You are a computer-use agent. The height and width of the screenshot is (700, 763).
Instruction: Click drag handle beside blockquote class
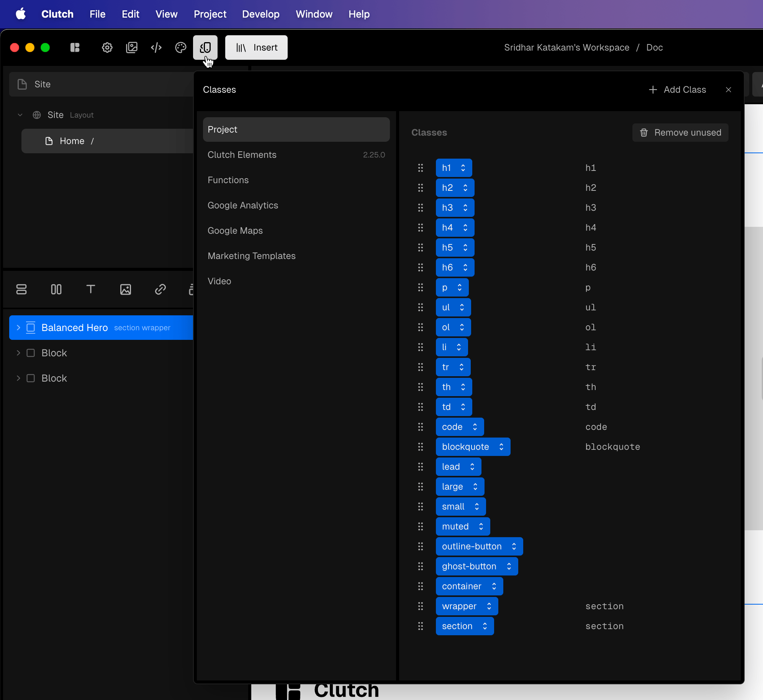click(421, 447)
